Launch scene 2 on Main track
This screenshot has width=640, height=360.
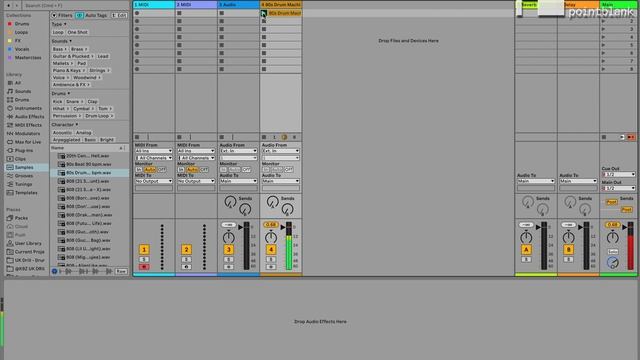tap(604, 21)
